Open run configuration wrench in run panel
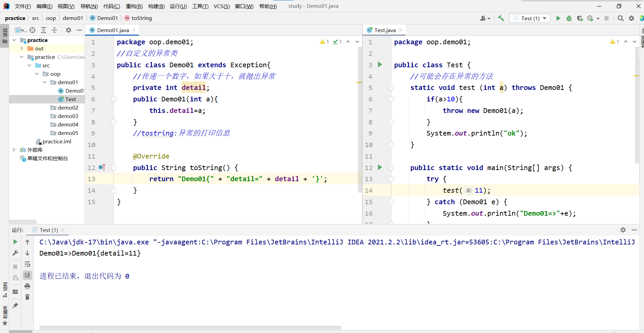The image size is (644, 333). click(x=15, y=253)
